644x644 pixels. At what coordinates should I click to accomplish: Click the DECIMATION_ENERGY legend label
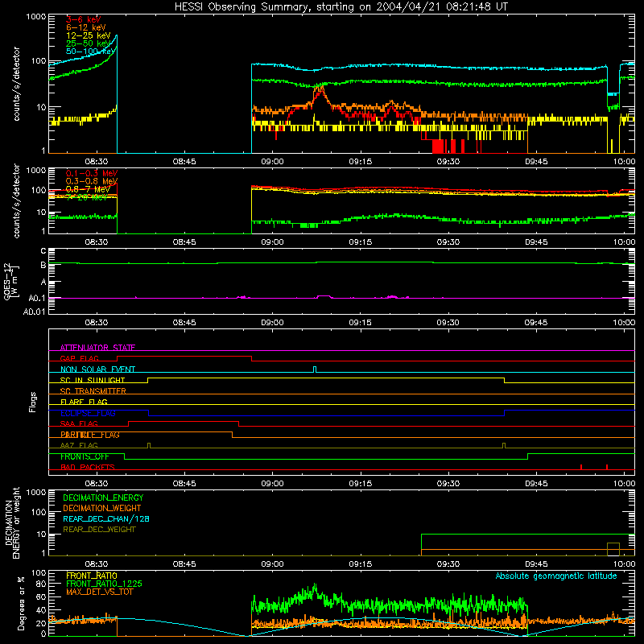pos(103,497)
